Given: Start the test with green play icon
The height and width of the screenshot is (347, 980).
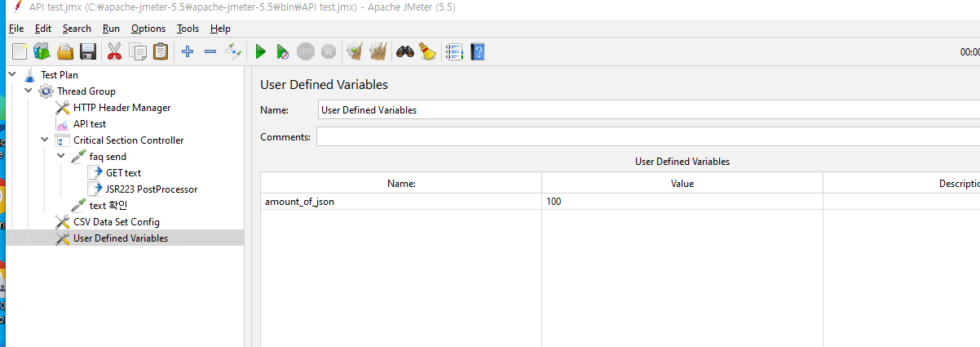Looking at the screenshot, I should click(260, 52).
